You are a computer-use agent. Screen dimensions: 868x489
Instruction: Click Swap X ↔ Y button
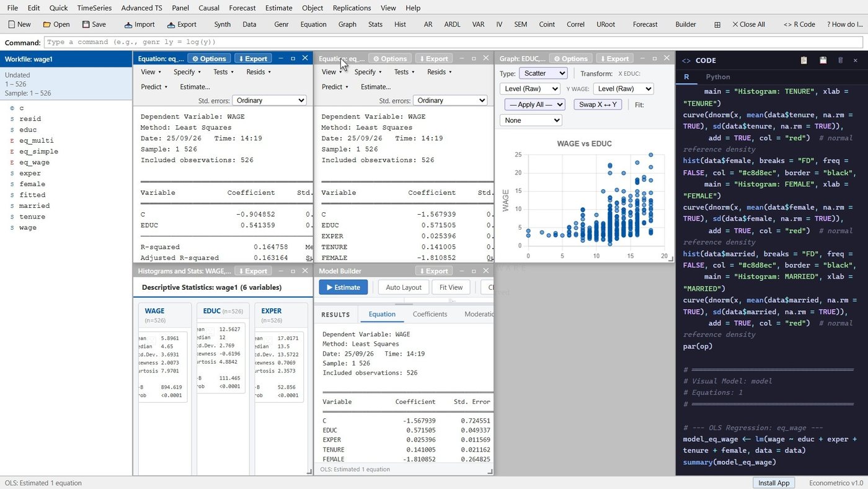coord(598,104)
